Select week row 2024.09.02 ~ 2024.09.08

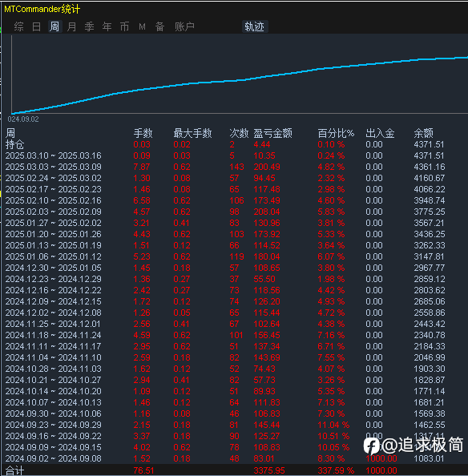pos(234,459)
